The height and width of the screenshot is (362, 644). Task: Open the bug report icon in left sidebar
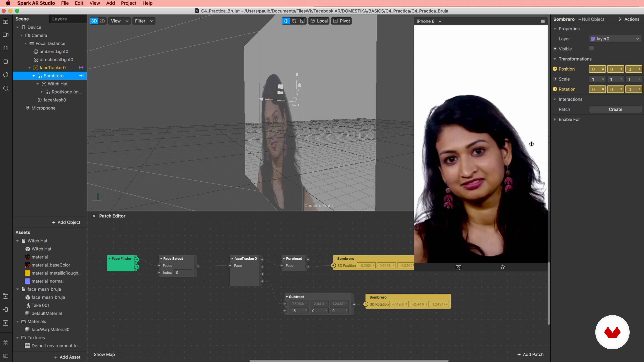coord(6,342)
